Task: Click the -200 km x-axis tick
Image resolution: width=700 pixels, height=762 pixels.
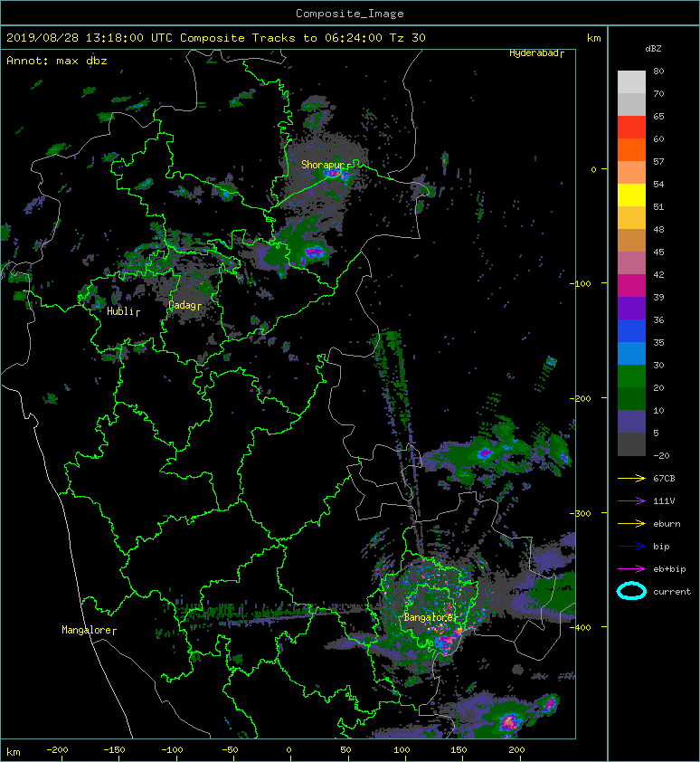Action: pos(57,750)
